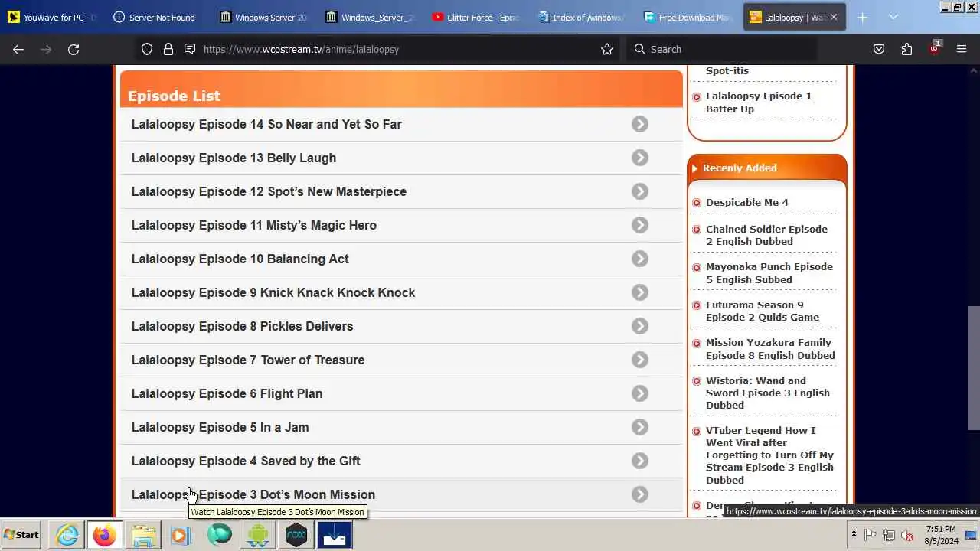Open Episode 13 Belly Laugh
This screenshot has width=980, height=551.
pos(234,158)
